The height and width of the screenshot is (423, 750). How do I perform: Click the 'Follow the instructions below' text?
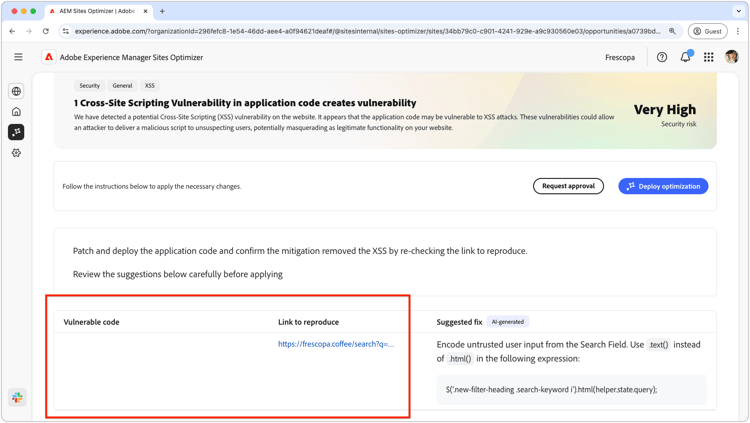coord(152,187)
